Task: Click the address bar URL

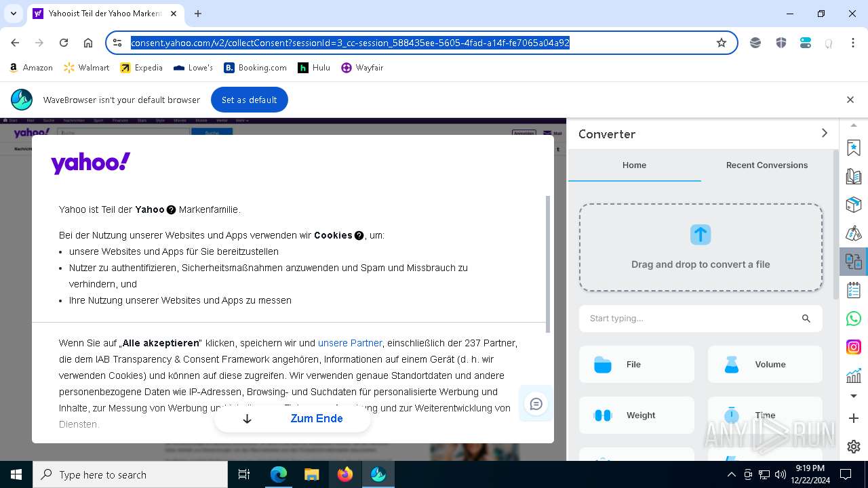Action: point(350,43)
